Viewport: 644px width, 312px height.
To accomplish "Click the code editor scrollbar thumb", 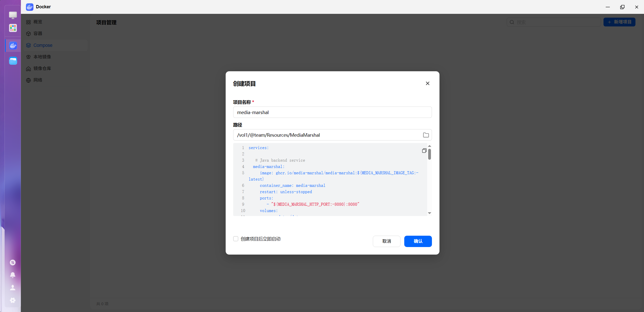I will point(429,154).
